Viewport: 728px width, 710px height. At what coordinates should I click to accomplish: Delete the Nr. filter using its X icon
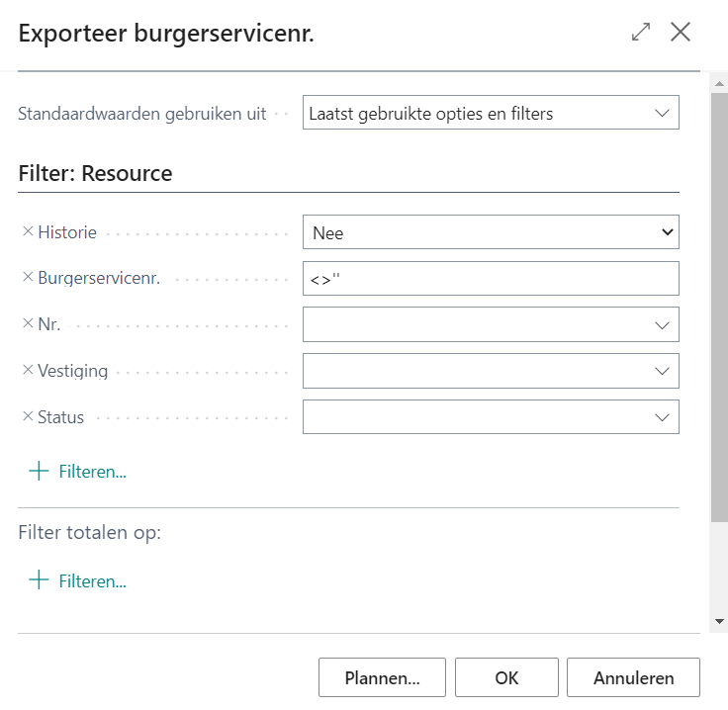(28, 324)
